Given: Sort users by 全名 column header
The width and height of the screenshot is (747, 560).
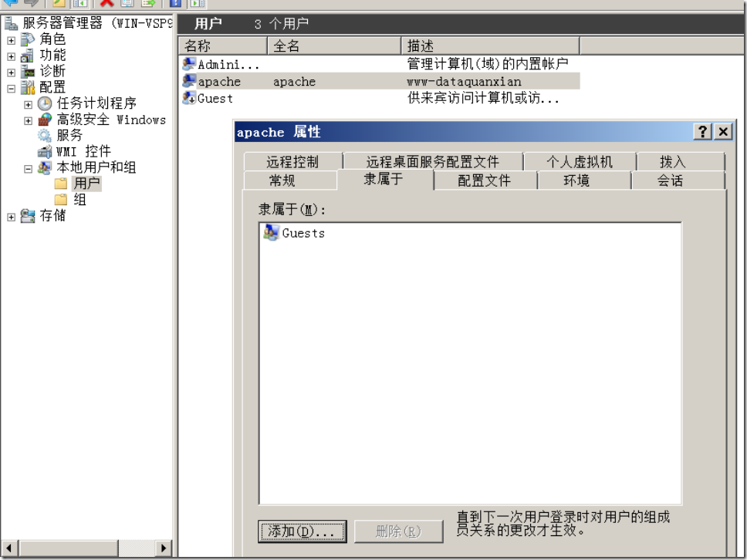Looking at the screenshot, I should (x=334, y=46).
